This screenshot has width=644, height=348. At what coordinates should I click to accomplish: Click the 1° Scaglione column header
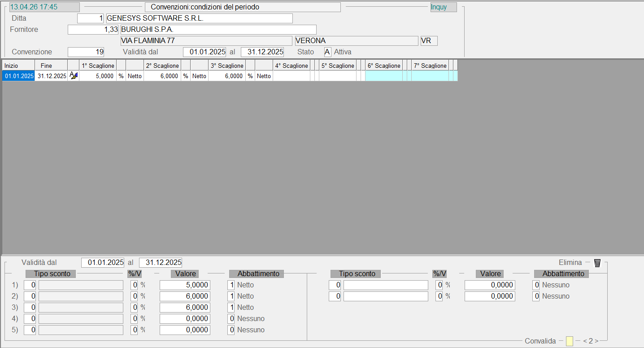coord(98,66)
